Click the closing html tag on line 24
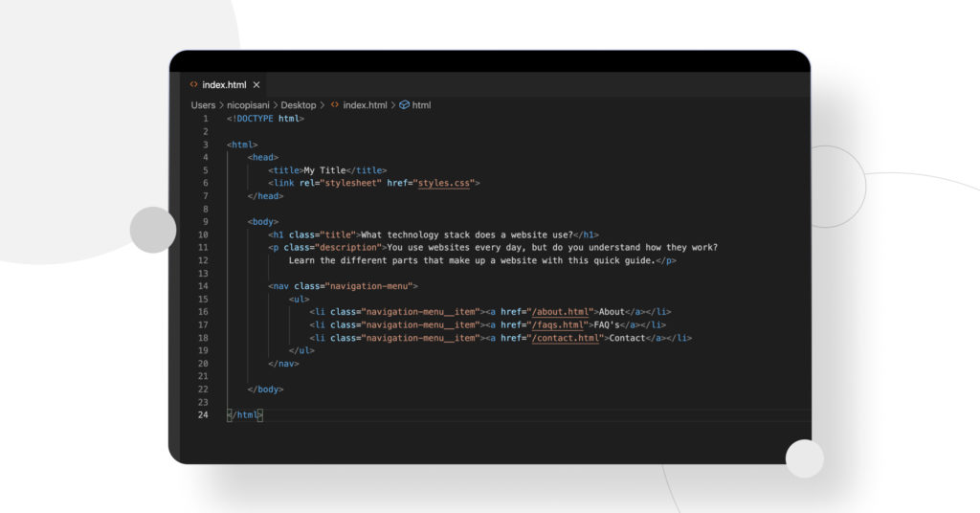Viewport: 980px width, 513px height. coord(245,415)
